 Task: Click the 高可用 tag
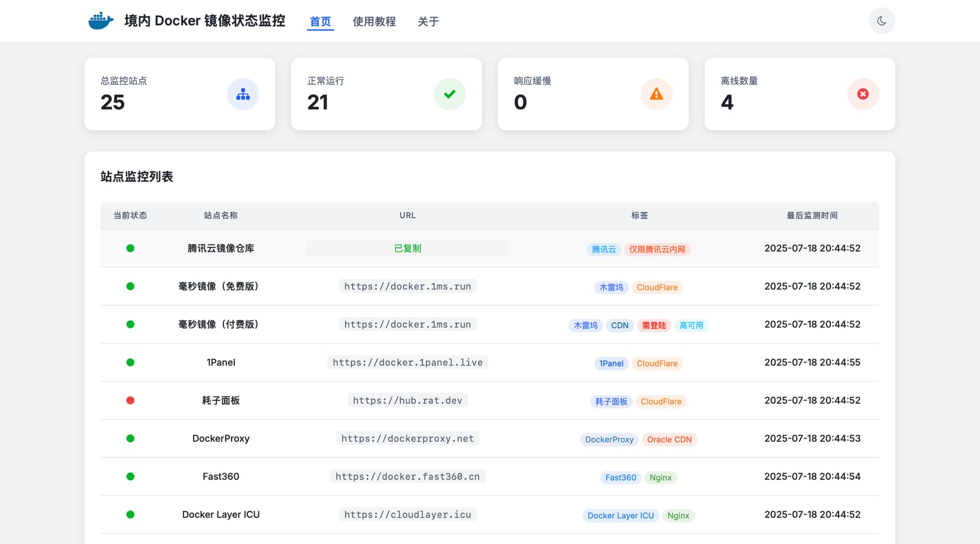point(692,325)
